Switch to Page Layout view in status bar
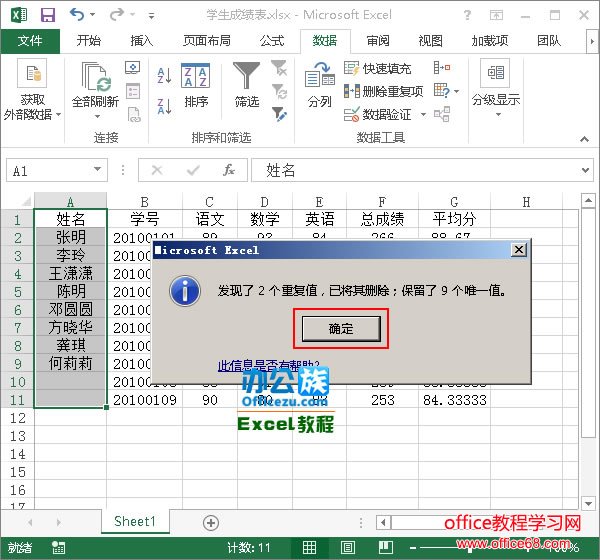 tap(347, 548)
